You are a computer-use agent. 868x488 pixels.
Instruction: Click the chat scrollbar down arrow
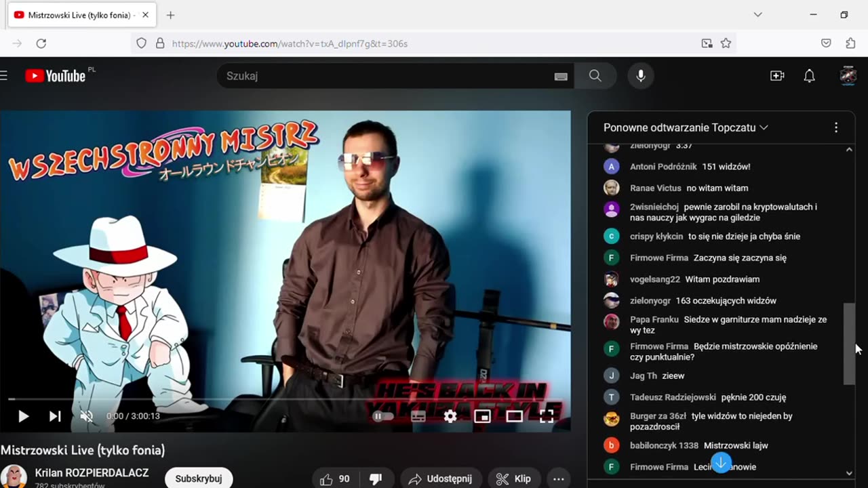(849, 474)
